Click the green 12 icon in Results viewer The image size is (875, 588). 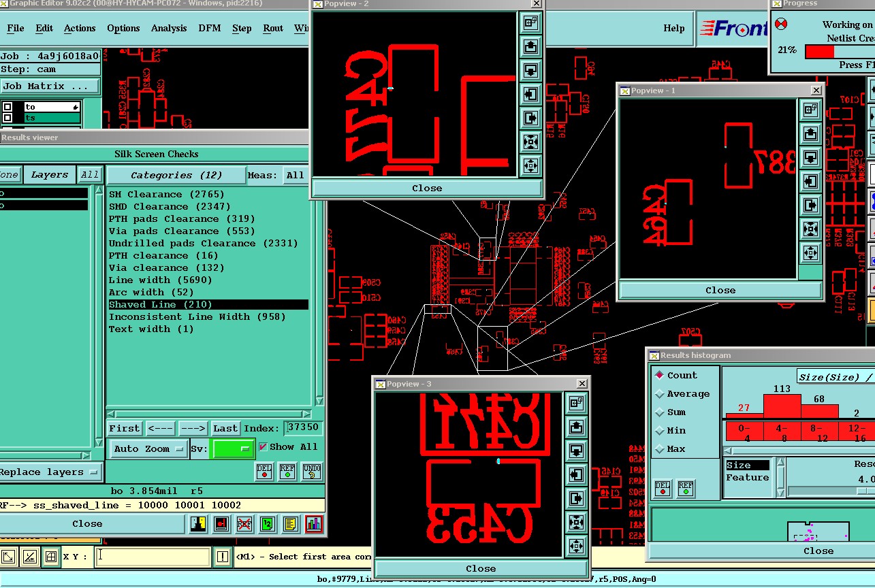[x=268, y=524]
